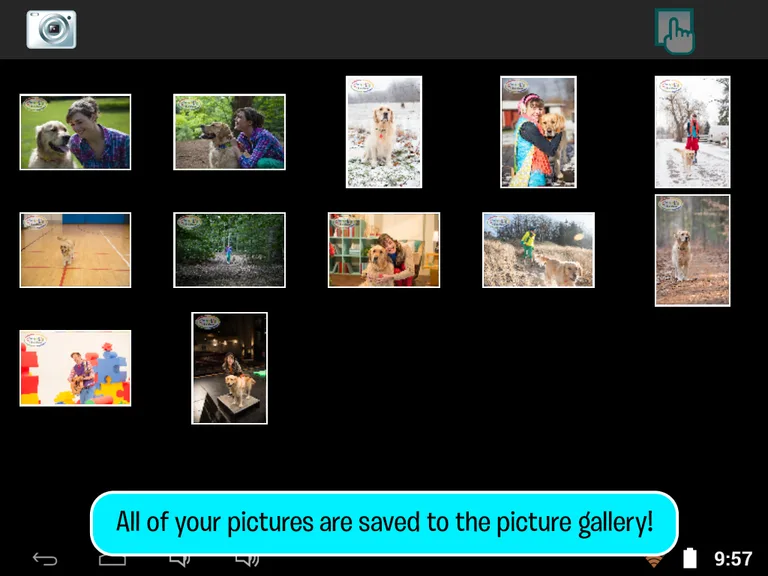Open photo of dog running on dry hillside

(x=538, y=250)
